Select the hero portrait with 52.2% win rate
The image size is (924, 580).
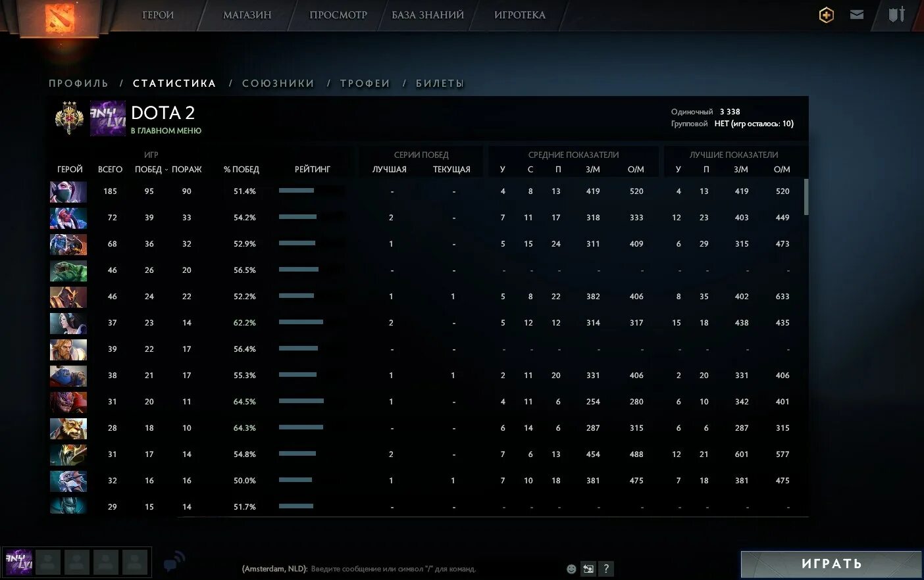tap(68, 297)
